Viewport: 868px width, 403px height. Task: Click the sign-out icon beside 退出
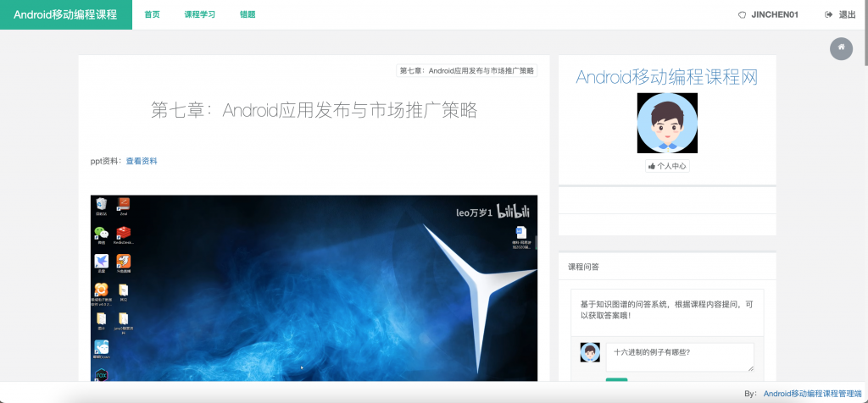click(829, 15)
